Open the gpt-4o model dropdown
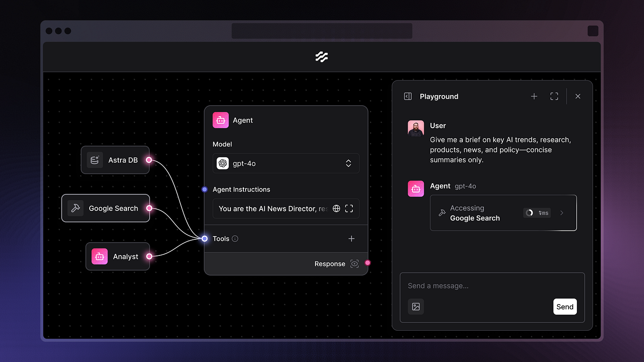The image size is (644, 362). [286, 164]
